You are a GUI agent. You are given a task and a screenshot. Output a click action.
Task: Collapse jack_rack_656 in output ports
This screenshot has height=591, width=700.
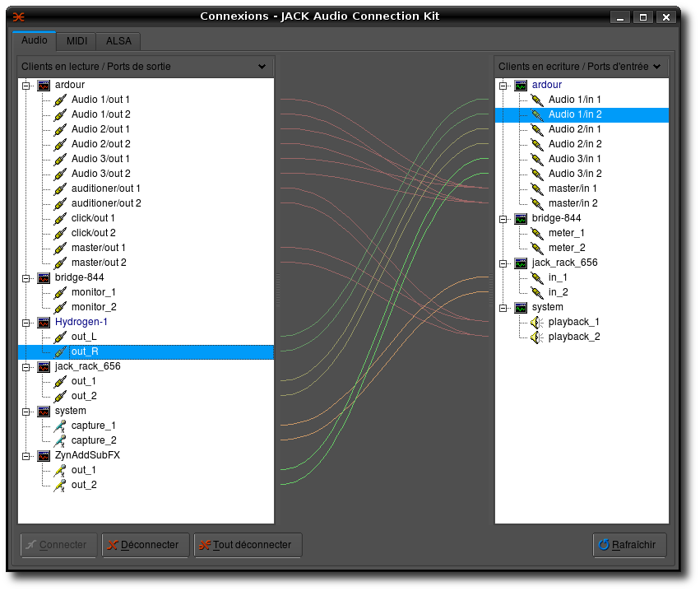pyautogui.click(x=25, y=367)
